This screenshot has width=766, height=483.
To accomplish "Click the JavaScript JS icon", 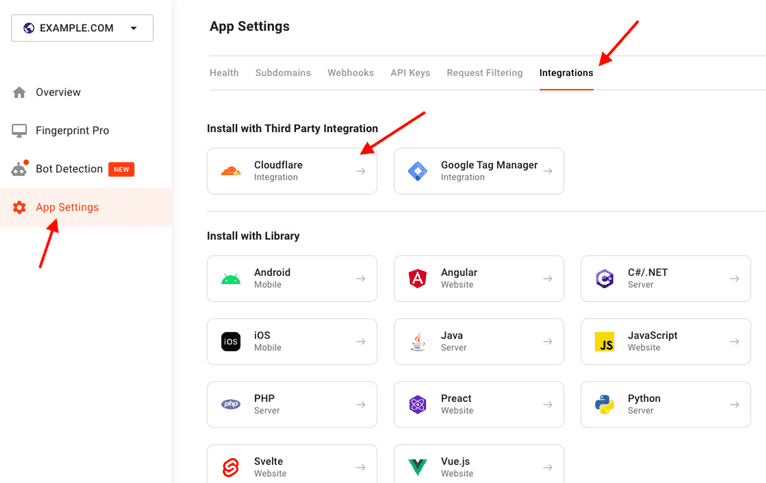I will (605, 342).
